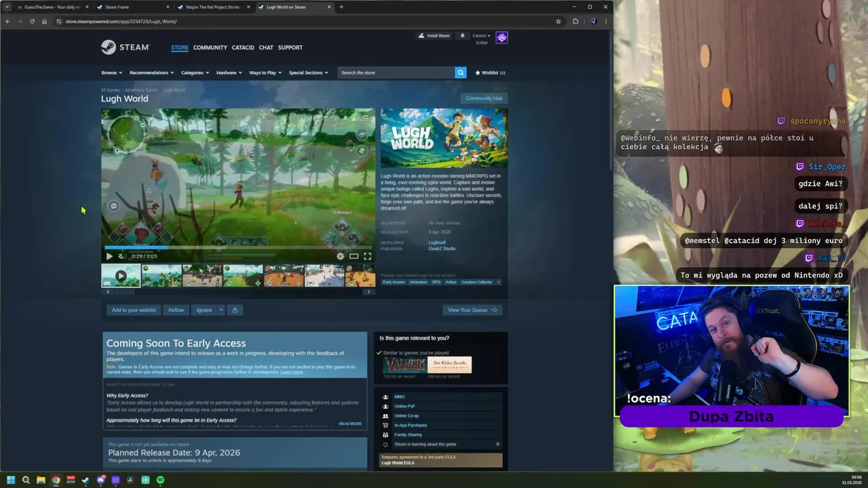Open the Lughsoft developer link

pyautogui.click(x=437, y=243)
